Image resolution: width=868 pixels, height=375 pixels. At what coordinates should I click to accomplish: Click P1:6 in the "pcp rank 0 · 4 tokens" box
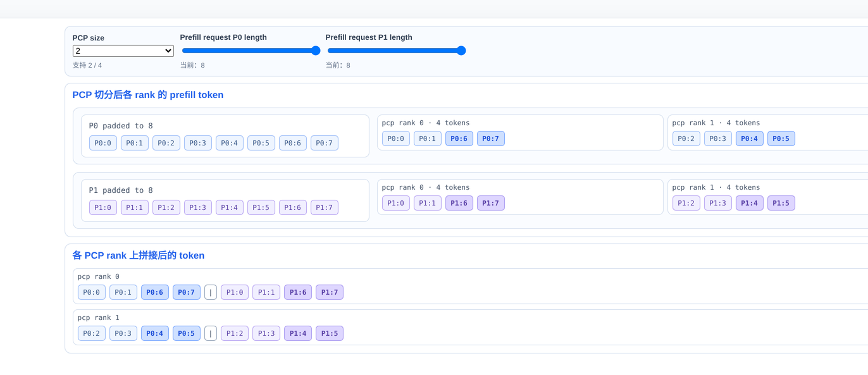coord(459,203)
